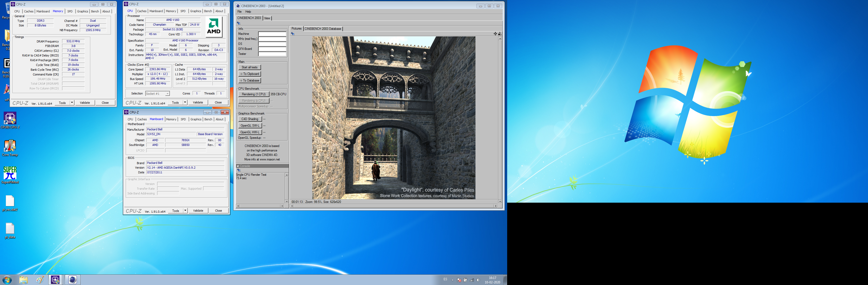
Task: Select pi_rec.dat2 file on desktop
Action: pos(10,203)
